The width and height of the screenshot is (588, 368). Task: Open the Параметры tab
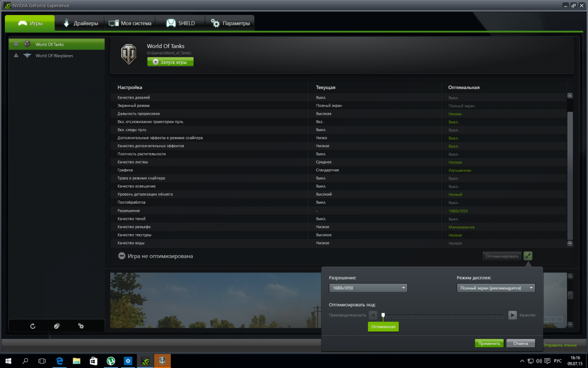tap(230, 23)
